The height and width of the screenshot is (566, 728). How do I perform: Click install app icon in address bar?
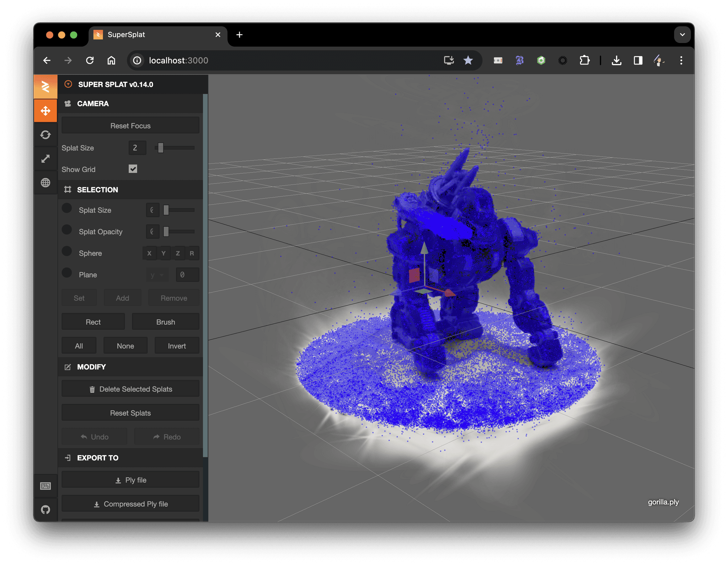point(449,60)
